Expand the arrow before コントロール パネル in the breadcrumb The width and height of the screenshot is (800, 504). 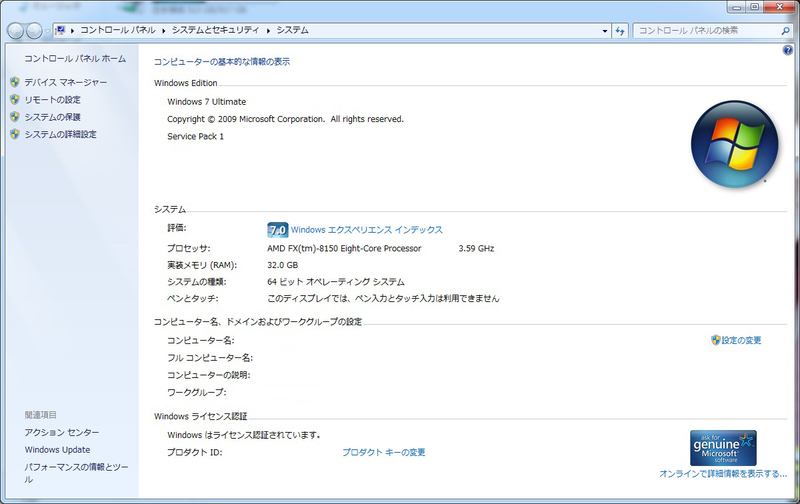pyautogui.click(x=72, y=31)
